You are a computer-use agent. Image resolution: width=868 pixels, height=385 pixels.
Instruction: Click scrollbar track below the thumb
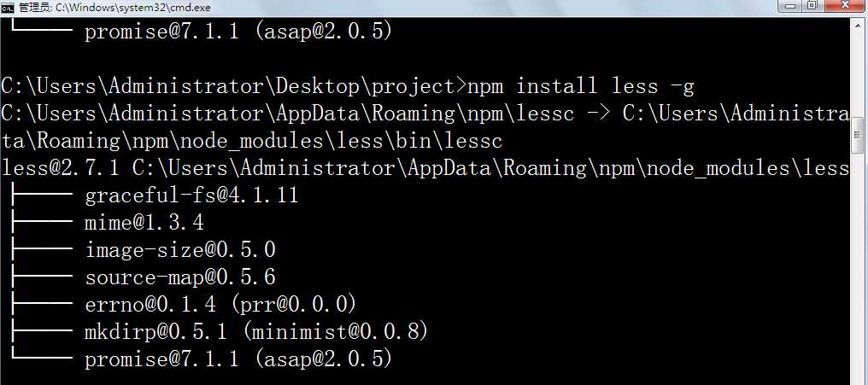click(x=859, y=268)
